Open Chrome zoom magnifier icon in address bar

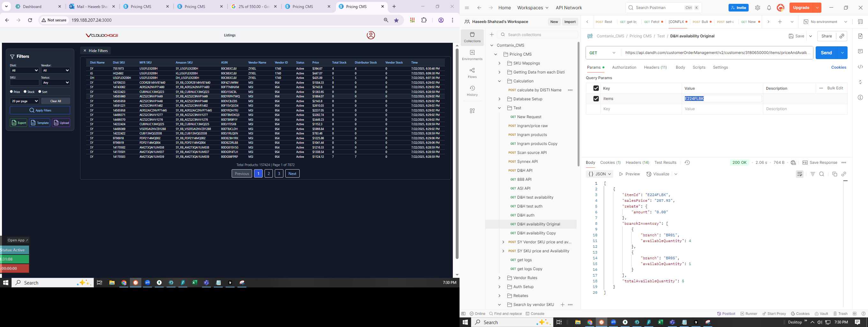tap(386, 20)
